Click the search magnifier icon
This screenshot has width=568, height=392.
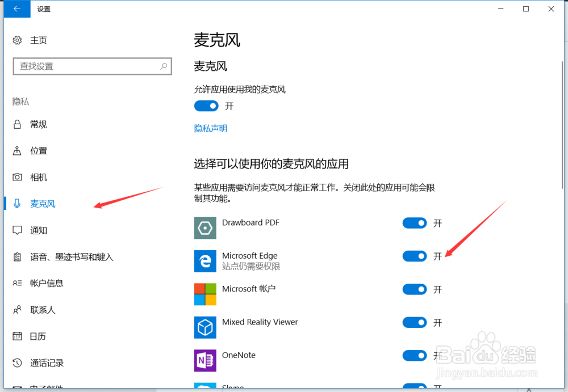tap(164, 66)
